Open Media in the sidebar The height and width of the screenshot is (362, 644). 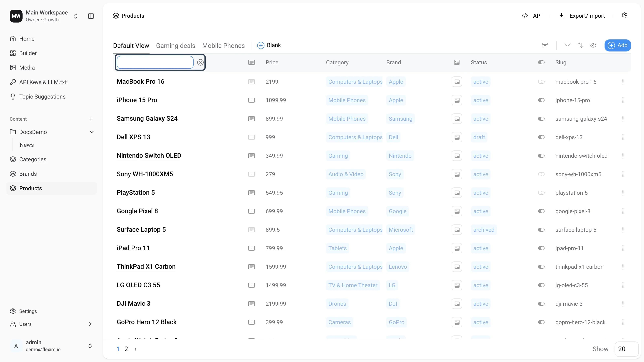pyautogui.click(x=51, y=68)
